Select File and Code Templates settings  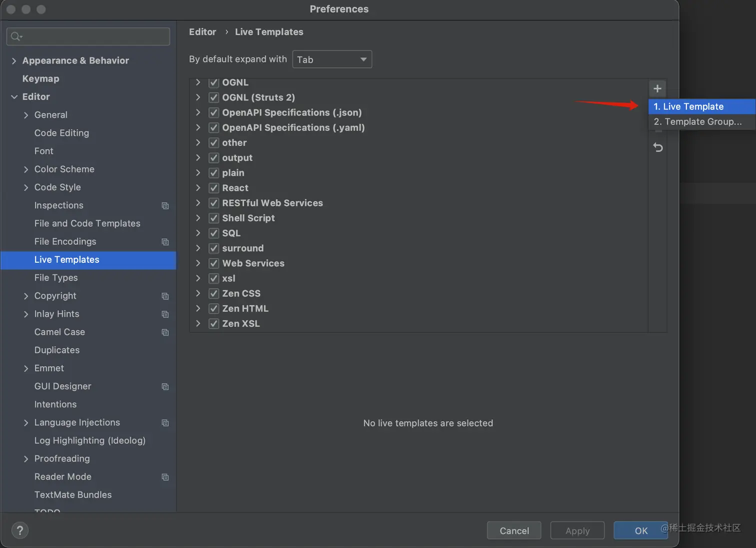coord(87,223)
